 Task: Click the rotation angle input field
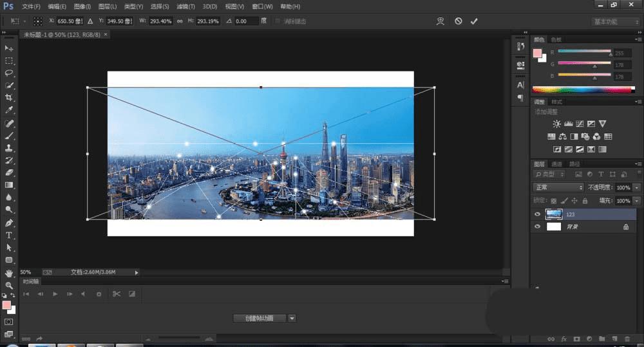[245, 21]
